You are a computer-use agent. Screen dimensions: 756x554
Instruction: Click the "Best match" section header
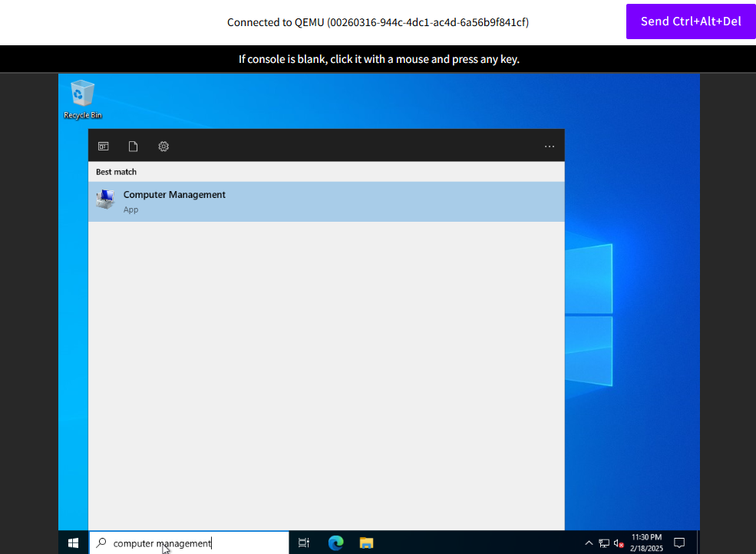point(117,172)
